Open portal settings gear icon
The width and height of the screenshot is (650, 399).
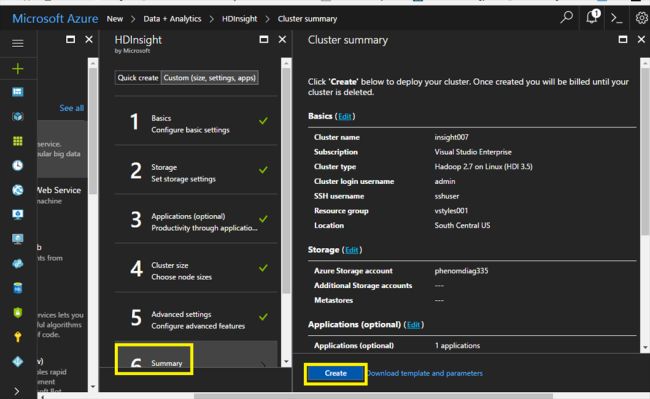642,18
